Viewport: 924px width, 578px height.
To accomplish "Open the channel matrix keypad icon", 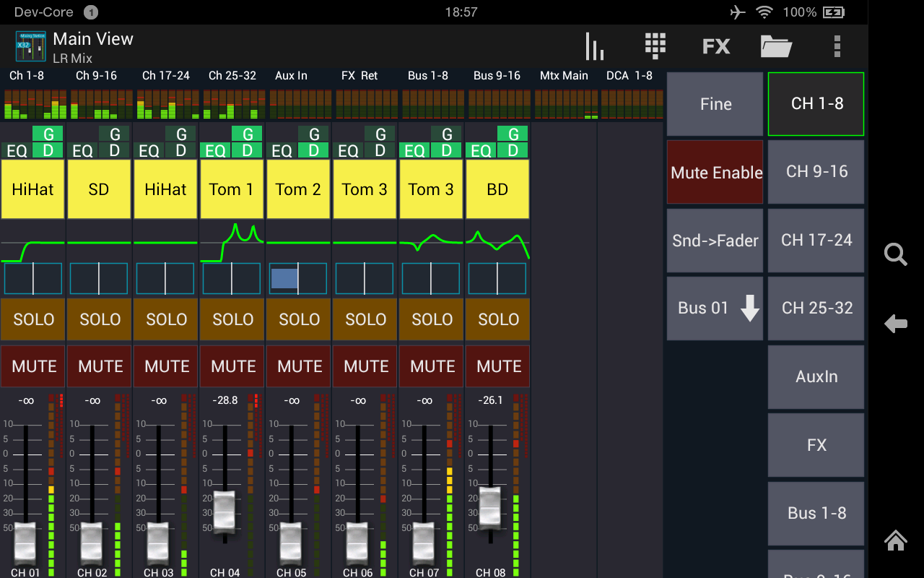I will click(x=655, y=46).
